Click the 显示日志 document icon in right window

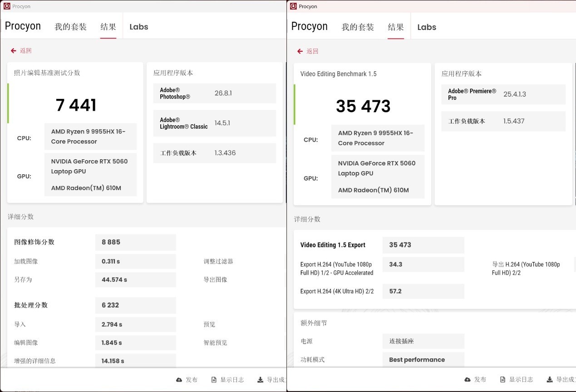pos(503,379)
